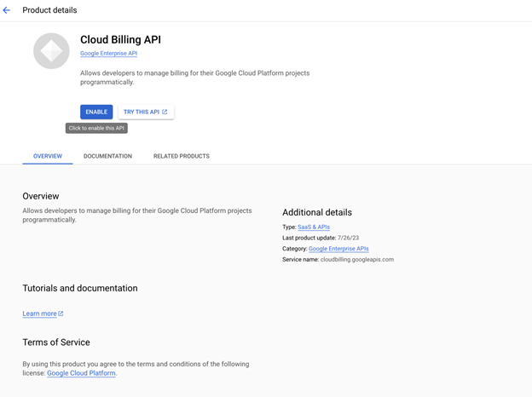Click the ENABLE button

96,112
